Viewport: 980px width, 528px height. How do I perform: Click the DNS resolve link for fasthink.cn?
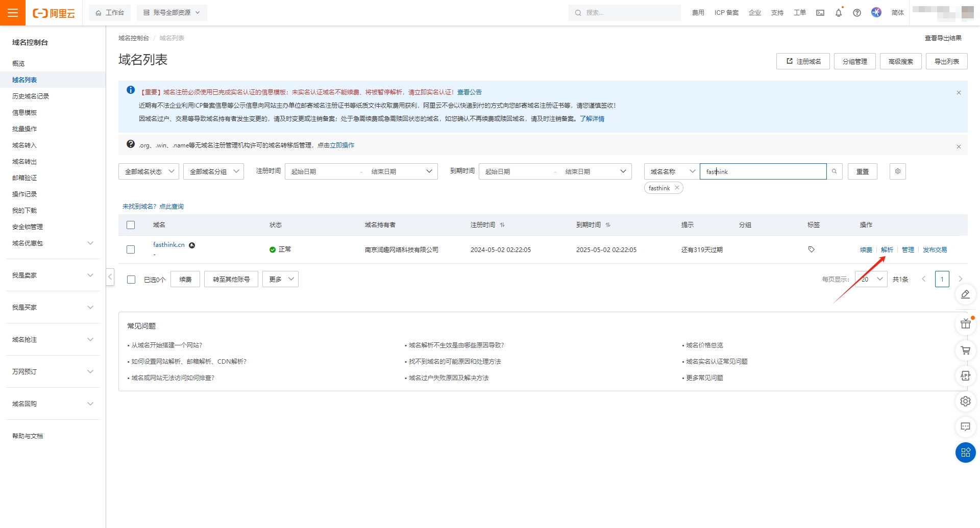[x=887, y=249]
